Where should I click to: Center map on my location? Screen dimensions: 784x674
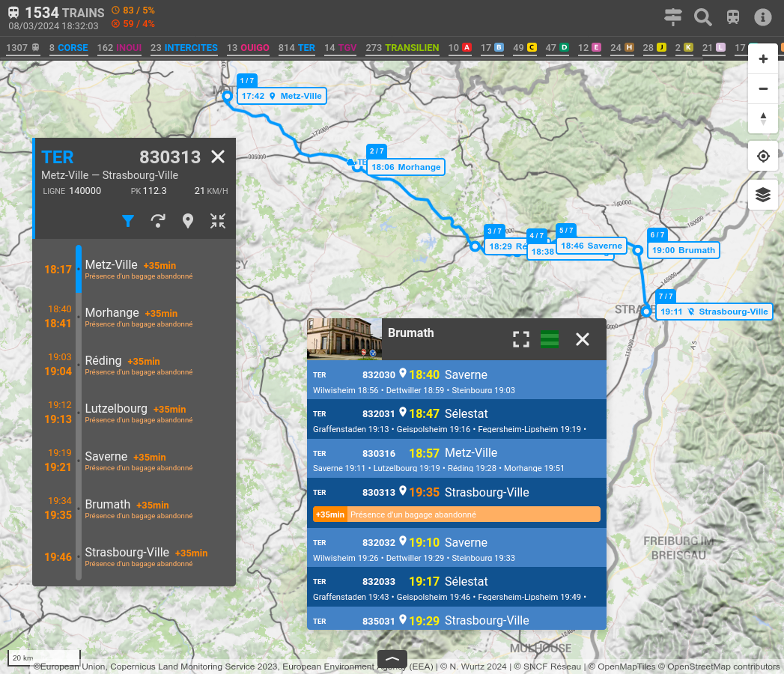click(x=763, y=156)
